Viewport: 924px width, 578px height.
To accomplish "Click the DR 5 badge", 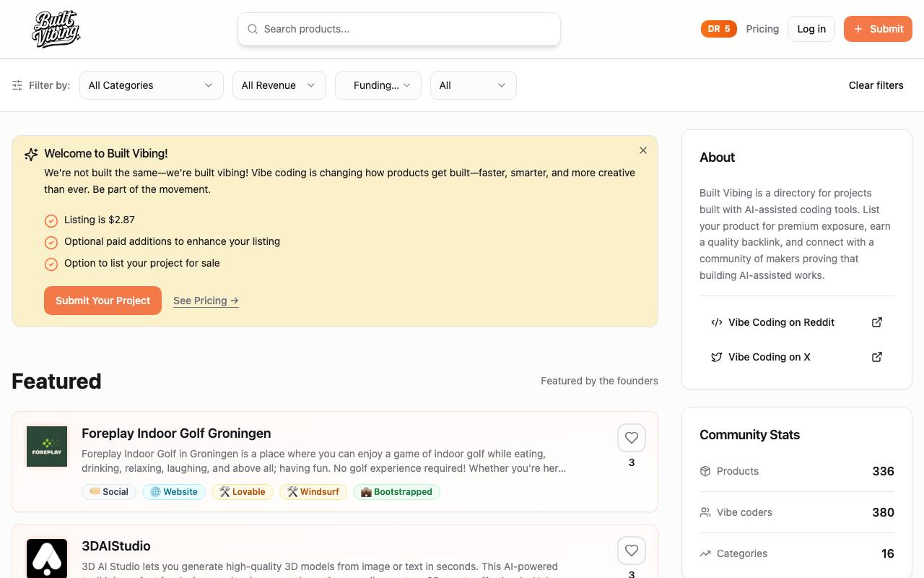I will 719,29.
